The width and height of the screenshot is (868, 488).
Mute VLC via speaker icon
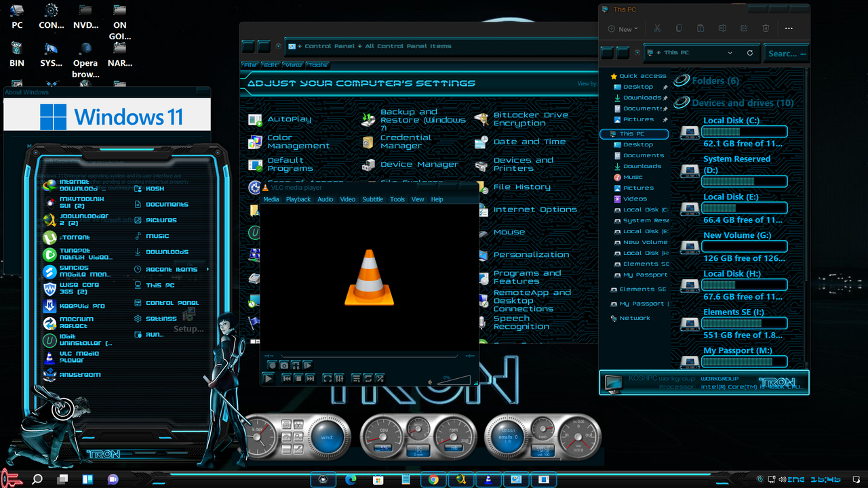coord(430,382)
